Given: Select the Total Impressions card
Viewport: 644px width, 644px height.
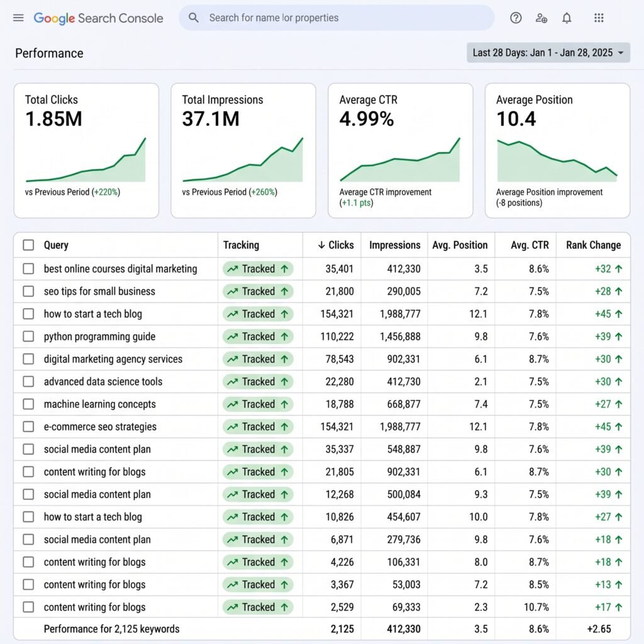Looking at the screenshot, I should pyautogui.click(x=243, y=150).
